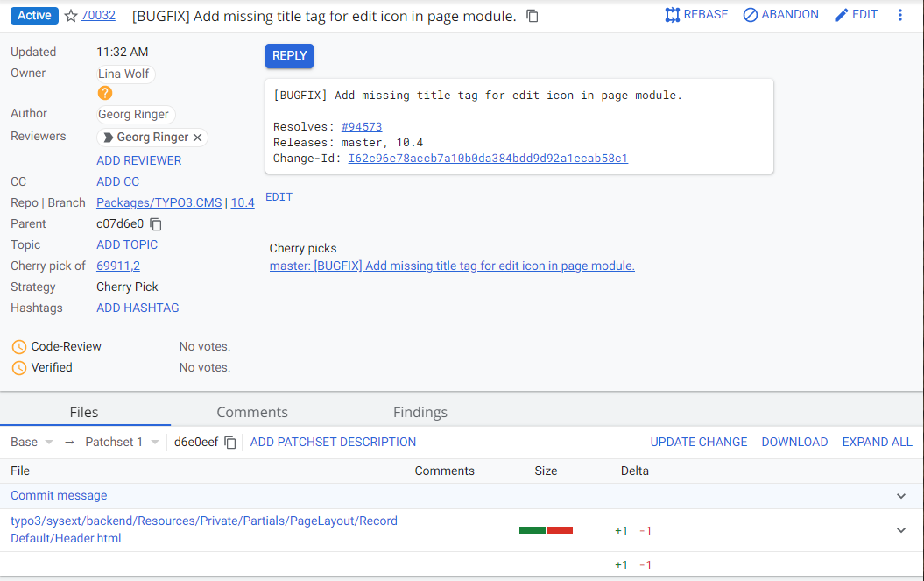The height and width of the screenshot is (581, 924).
Task: Switch to the Findings tab
Action: pyautogui.click(x=420, y=412)
